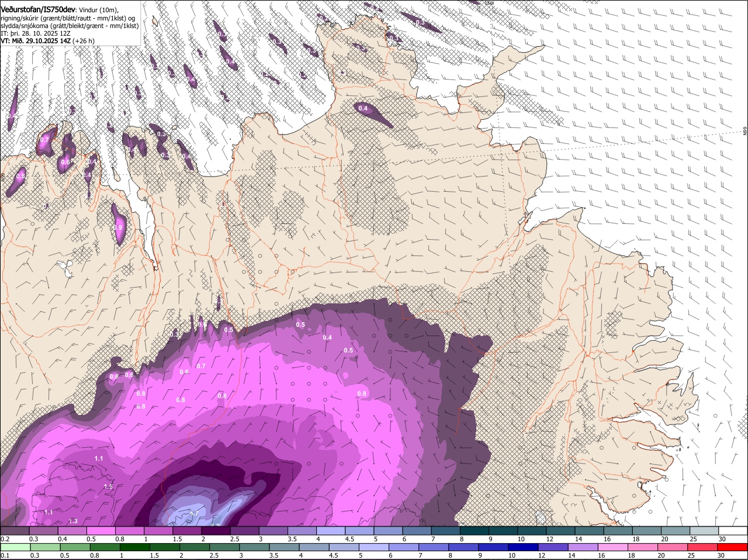Click the '1.5' precipitation value on the map
This screenshot has height=560, width=748.
(x=108, y=486)
